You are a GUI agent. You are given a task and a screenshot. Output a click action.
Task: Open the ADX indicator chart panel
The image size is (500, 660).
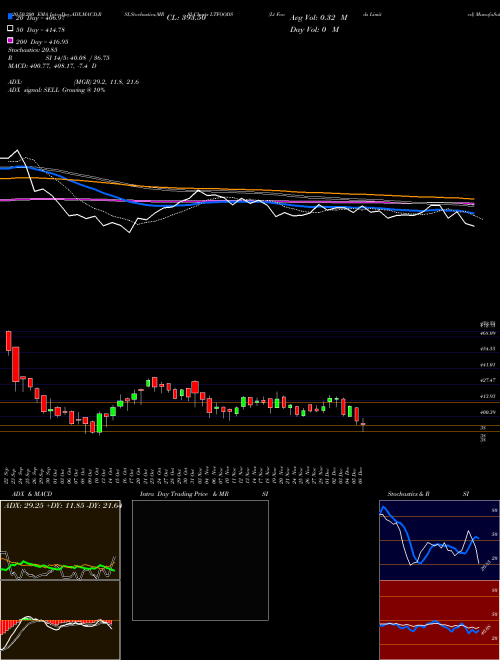coord(60,540)
